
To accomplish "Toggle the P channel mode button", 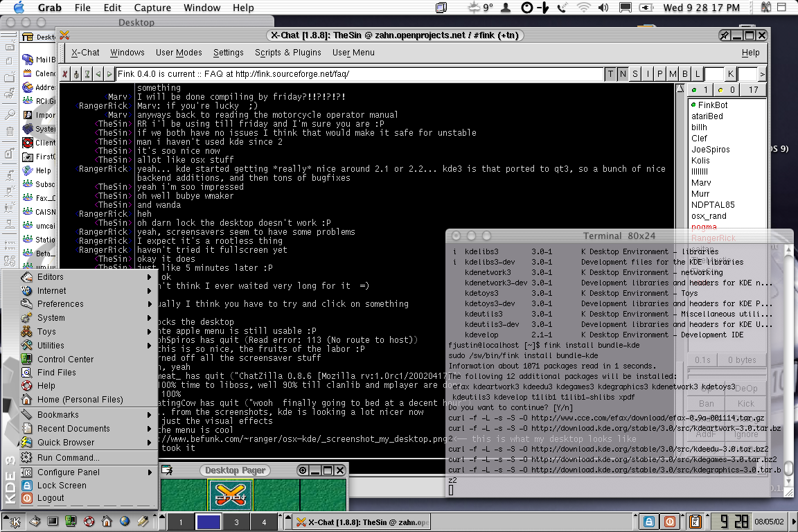I will click(x=660, y=74).
